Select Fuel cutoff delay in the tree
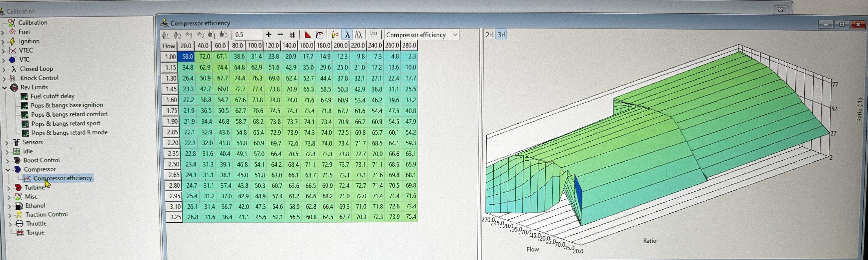Screen dimensions: 868x260 (x=52, y=96)
